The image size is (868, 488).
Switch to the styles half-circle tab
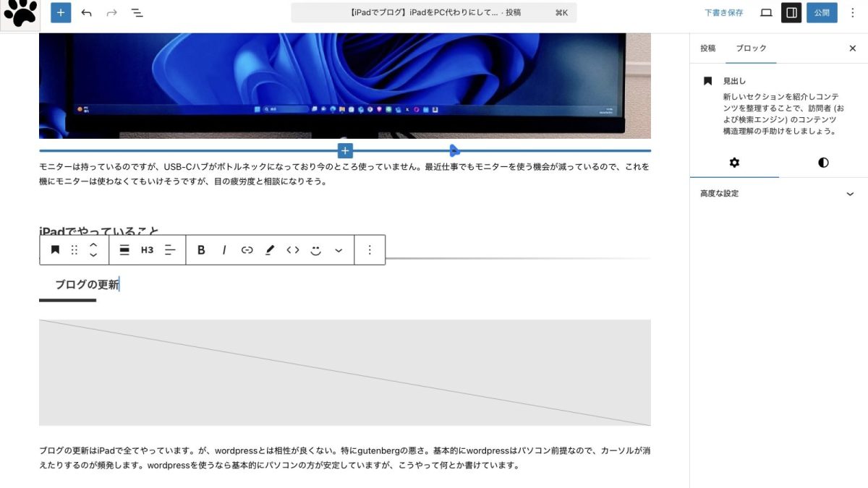pyautogui.click(x=823, y=163)
